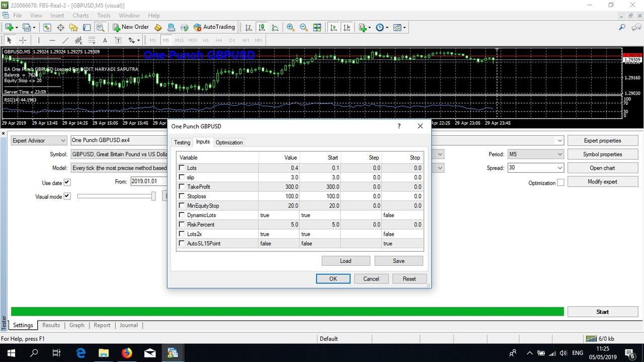Select the crosshair tool

click(x=23, y=40)
